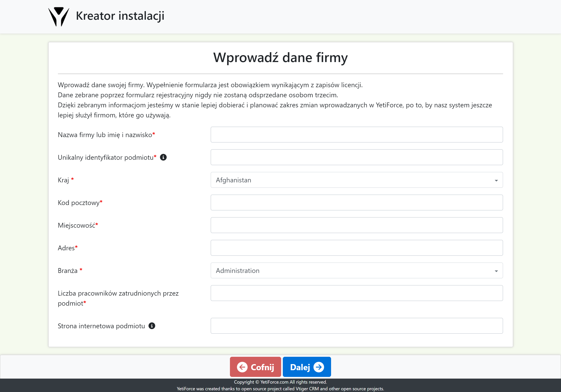Click the right arrow icon in Dalej button
Image resolution: width=561 pixels, height=392 pixels.
319,367
